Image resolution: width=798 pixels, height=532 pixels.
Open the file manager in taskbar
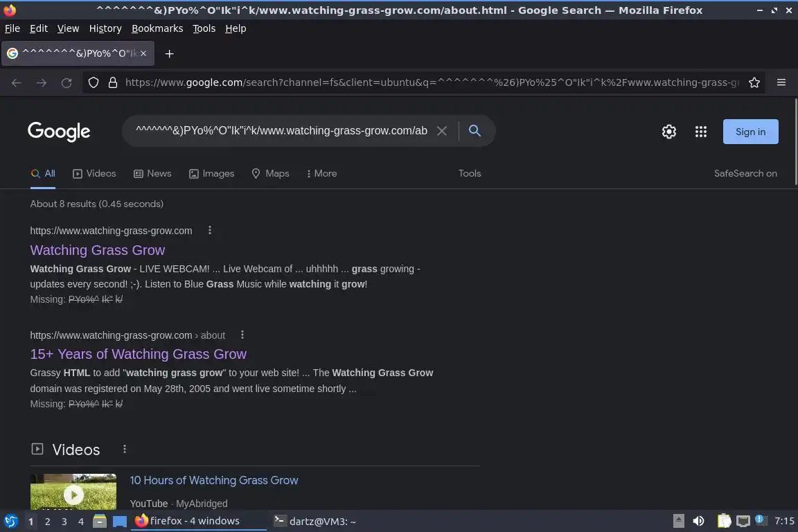pos(100,522)
